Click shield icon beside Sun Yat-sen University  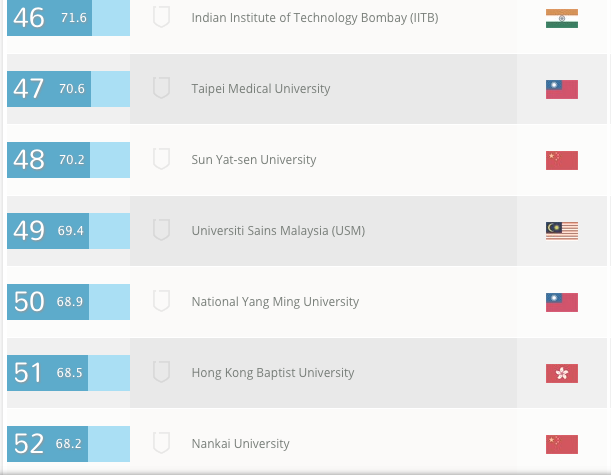coord(161,159)
